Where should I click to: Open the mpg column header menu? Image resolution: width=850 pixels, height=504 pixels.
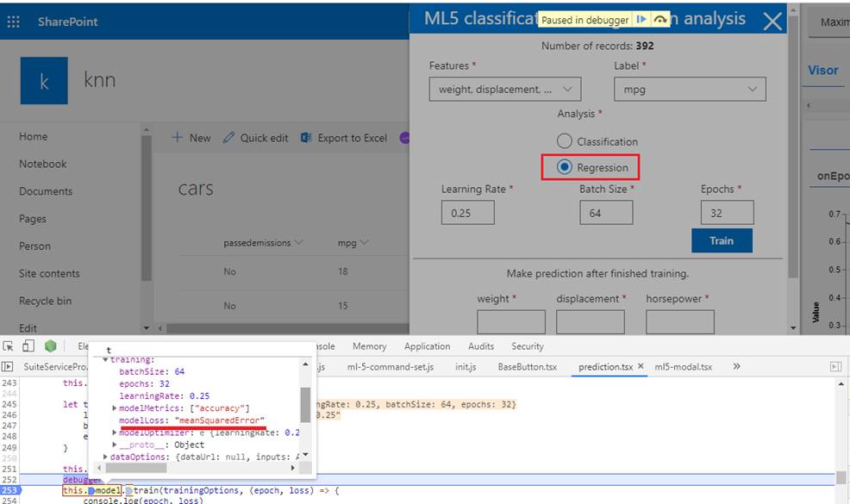pos(364,242)
